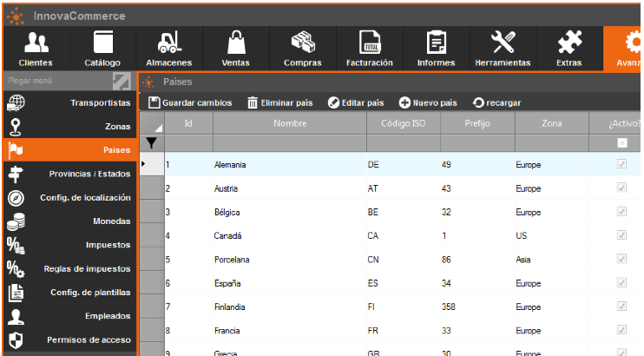Select Monedas in the sidebar menu
Screen dimensions: 644x356
[x=69, y=221]
